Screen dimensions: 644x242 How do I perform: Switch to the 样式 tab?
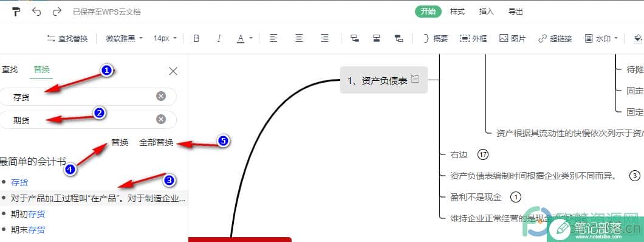pyautogui.click(x=457, y=12)
